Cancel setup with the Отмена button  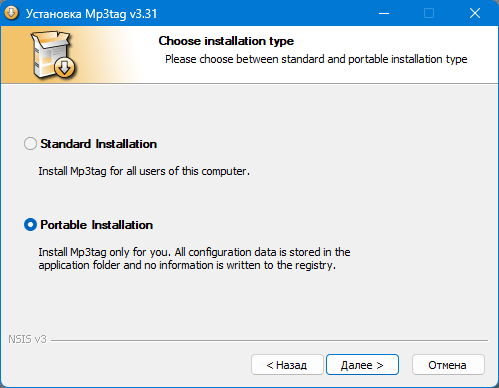tap(448, 365)
